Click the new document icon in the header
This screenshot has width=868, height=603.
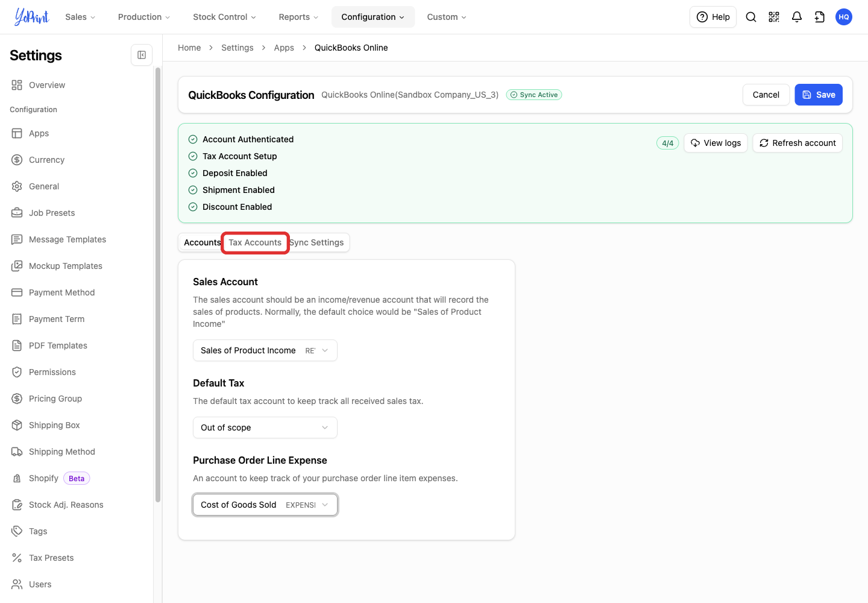[820, 17]
